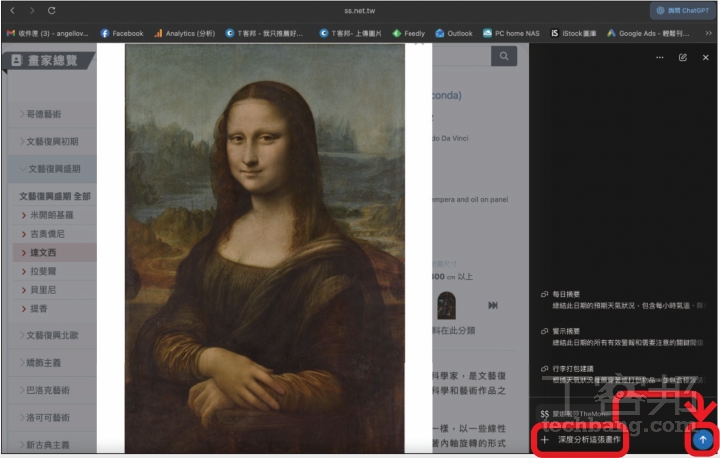Open the ChatGPT panel three-dots menu
Image resolution: width=720 pixels, height=458 pixels.
click(x=659, y=57)
